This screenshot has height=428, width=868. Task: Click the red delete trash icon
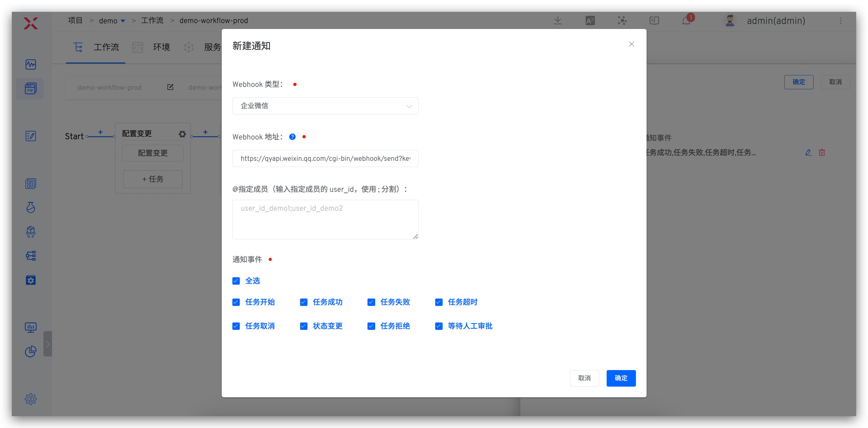(822, 153)
